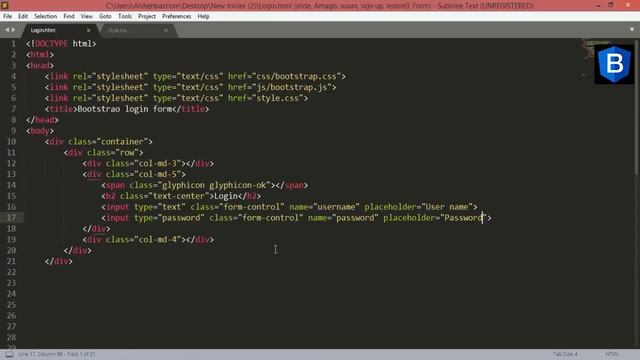This screenshot has height=360, width=640.
Task: Click "row" class value on line 11
Action: pyautogui.click(x=127, y=153)
